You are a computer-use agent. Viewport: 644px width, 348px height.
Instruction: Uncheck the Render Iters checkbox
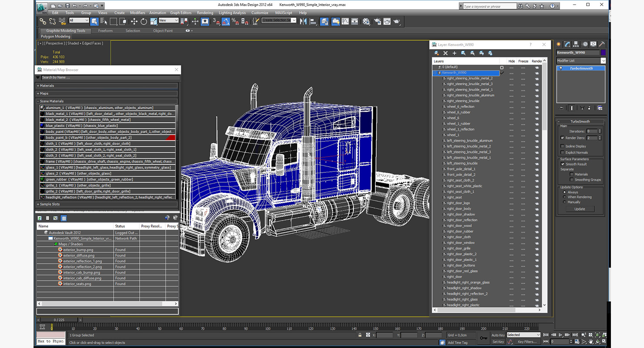click(x=562, y=138)
